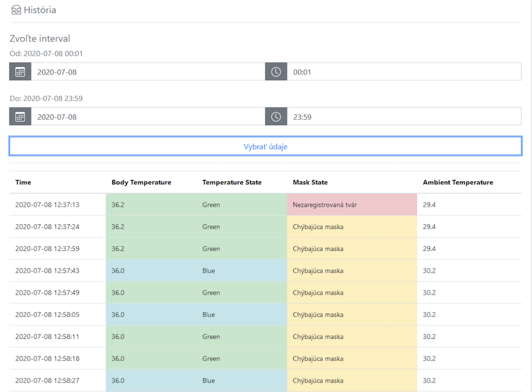Click the História header icon
The image size is (532, 392).
[16, 10]
